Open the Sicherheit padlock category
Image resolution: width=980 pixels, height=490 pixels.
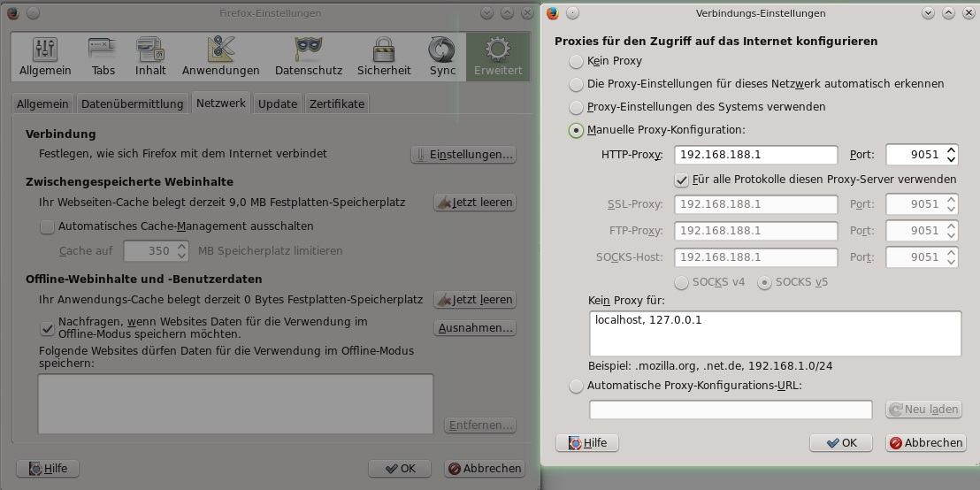(384, 57)
